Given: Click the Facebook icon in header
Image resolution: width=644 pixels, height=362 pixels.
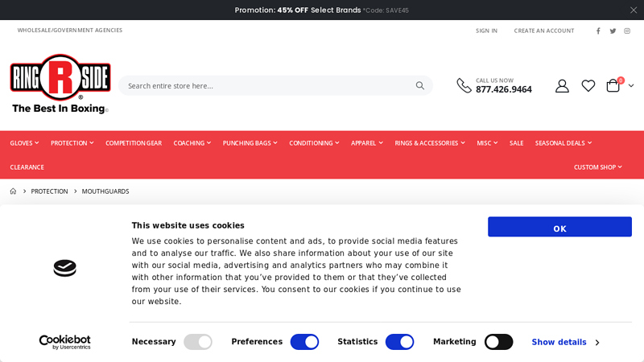Looking at the screenshot, I should (x=598, y=31).
